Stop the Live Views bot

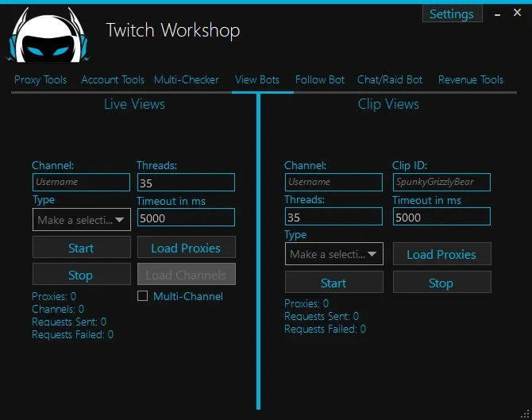click(82, 275)
